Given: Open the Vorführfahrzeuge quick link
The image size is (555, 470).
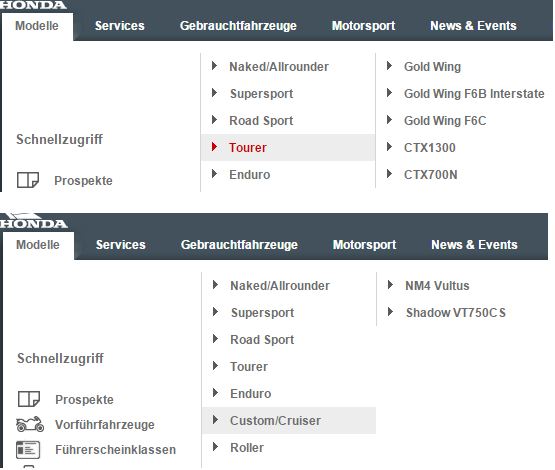Looking at the screenshot, I should coord(105,424).
